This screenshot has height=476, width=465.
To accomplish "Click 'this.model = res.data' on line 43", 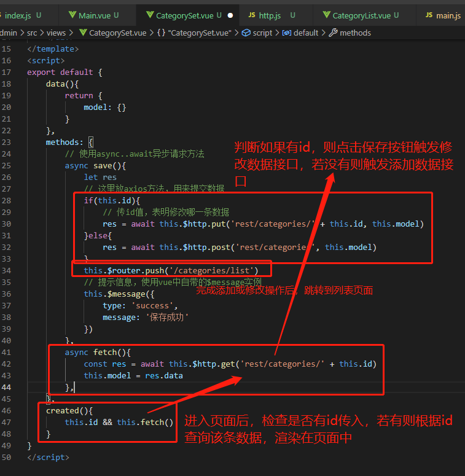I will [x=133, y=376].
